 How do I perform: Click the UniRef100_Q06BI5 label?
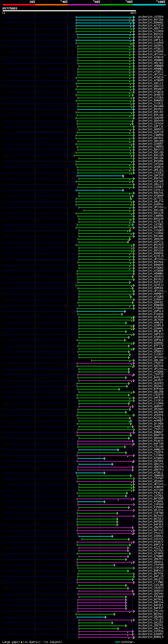pyautogui.click(x=151, y=95)
